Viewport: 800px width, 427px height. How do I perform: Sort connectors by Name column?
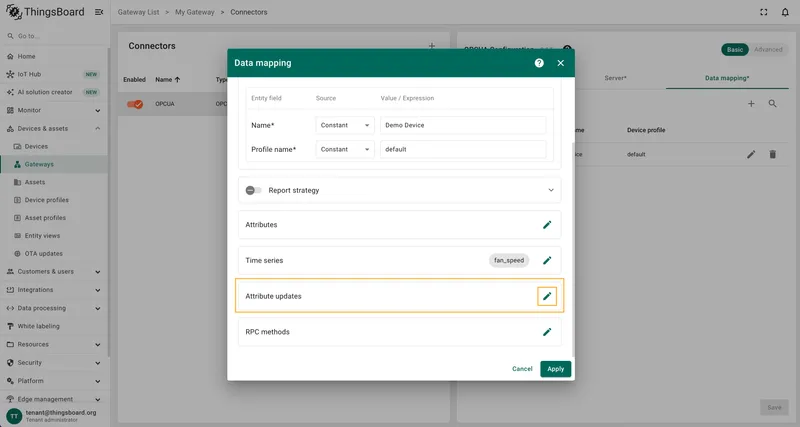click(168, 80)
